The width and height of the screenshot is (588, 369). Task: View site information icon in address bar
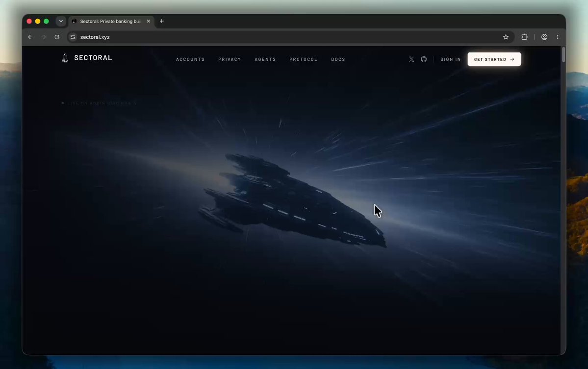coord(73,37)
